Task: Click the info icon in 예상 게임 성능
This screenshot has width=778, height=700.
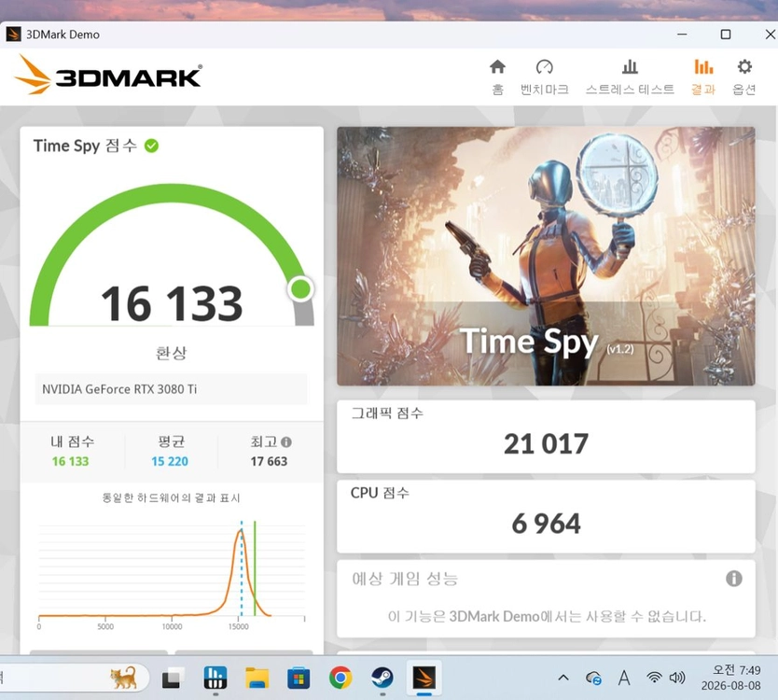Action: click(x=734, y=579)
